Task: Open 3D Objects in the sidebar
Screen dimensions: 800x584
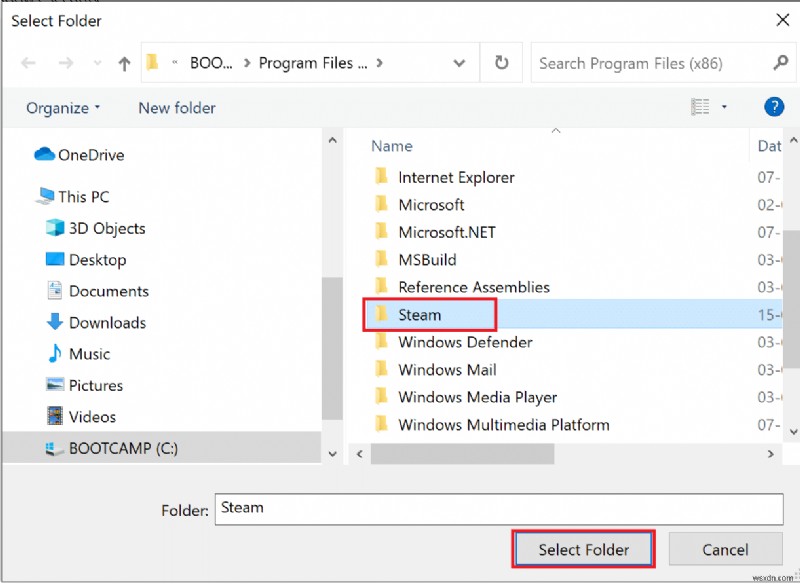Action: click(x=106, y=228)
